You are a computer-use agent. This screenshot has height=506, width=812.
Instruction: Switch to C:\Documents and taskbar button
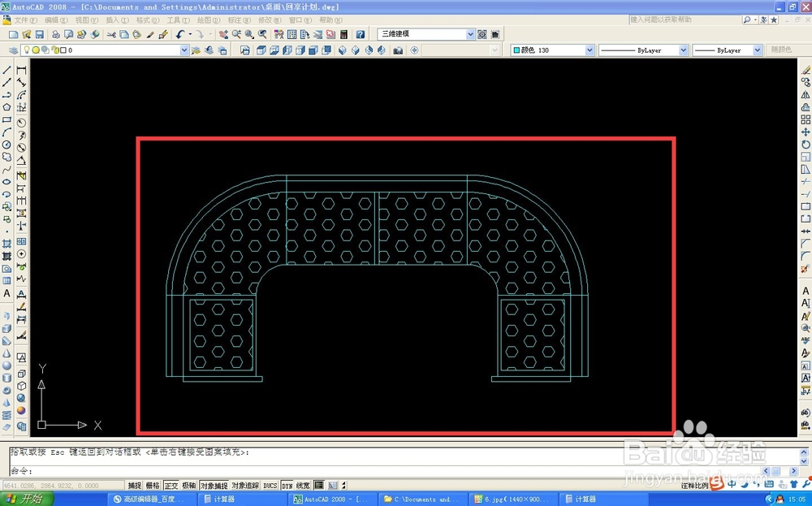tap(422, 500)
